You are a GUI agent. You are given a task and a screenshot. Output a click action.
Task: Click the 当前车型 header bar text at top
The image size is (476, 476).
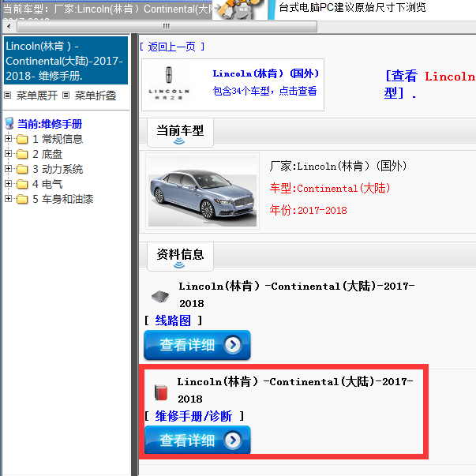pos(107,9)
